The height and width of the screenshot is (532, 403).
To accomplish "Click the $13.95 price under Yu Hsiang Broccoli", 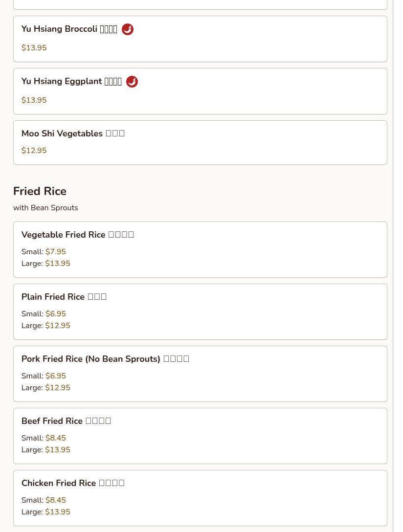I will tap(34, 48).
